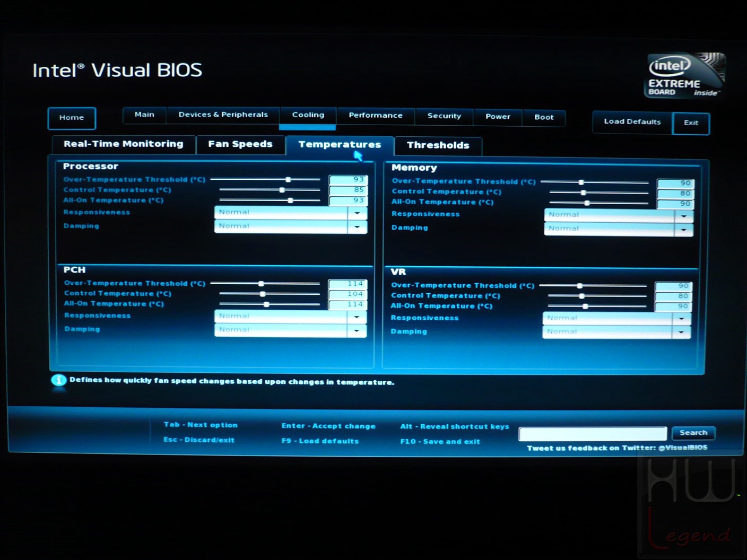Click the Twitter feedback @VisualBIOS text

tap(617, 448)
